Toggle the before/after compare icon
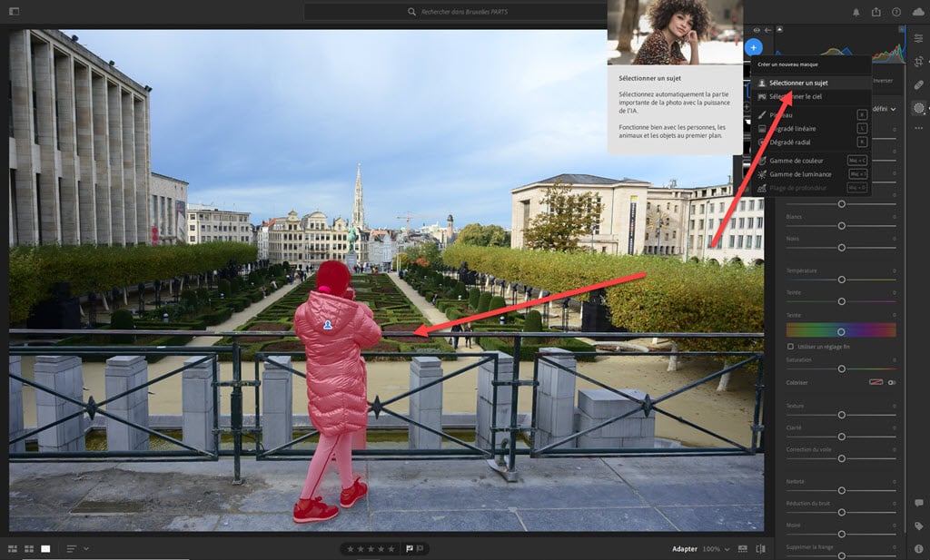930x560 pixels. [x=760, y=549]
